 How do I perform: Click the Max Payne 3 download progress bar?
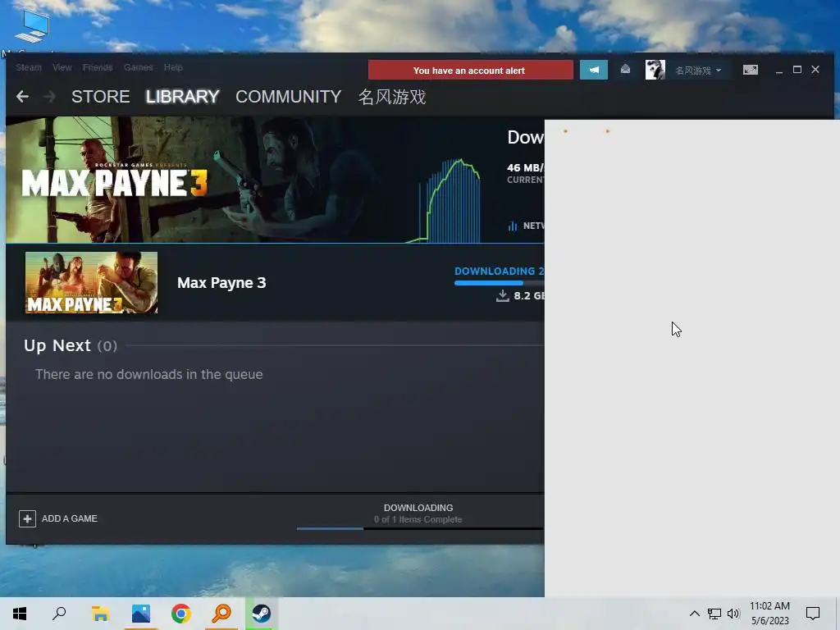click(499, 283)
